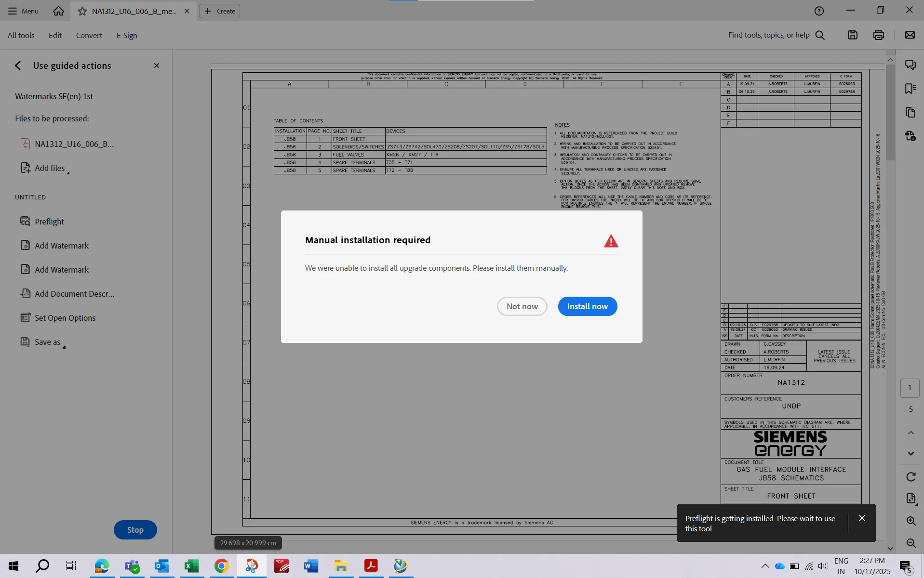Select Set Open Options step
Screen dimensions: 924x578
coord(58,317)
